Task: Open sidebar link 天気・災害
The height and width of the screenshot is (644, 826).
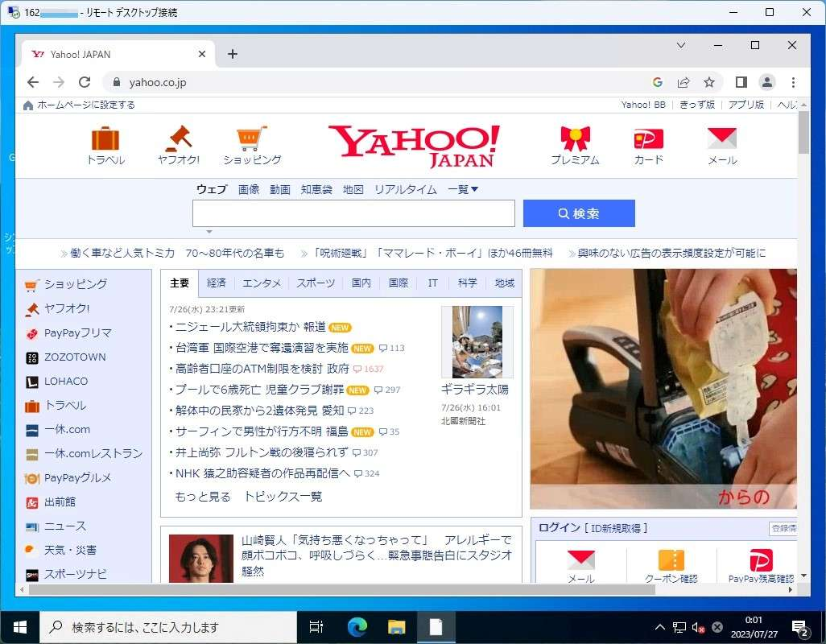Action: (70, 551)
